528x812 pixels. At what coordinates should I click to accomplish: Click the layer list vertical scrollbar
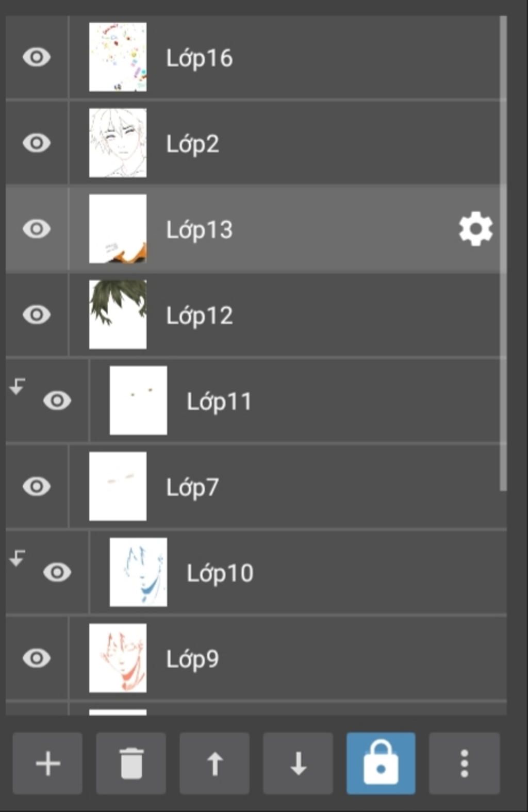503,253
